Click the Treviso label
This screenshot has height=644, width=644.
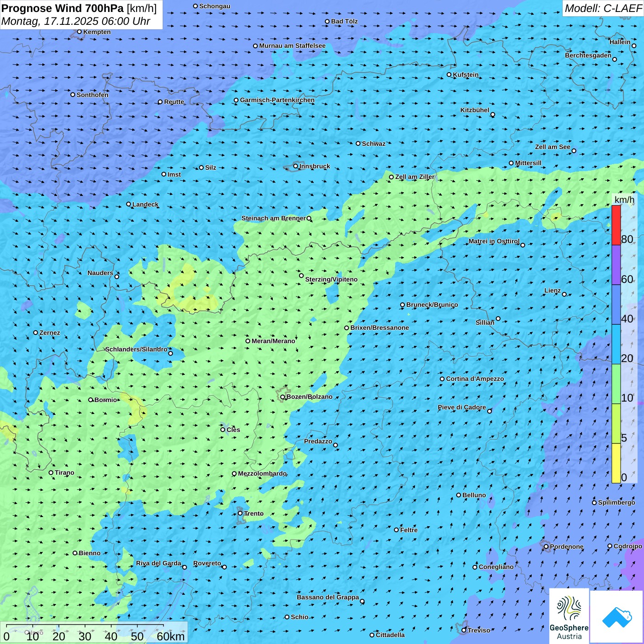tap(479, 630)
